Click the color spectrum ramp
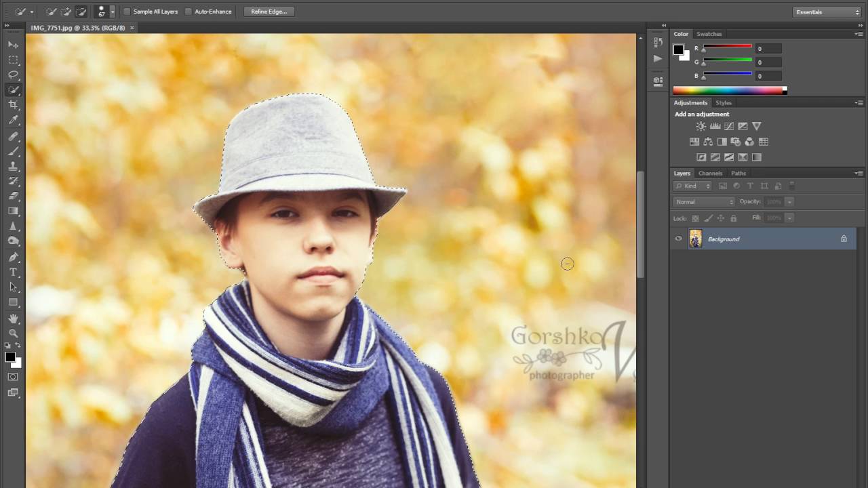 (729, 90)
